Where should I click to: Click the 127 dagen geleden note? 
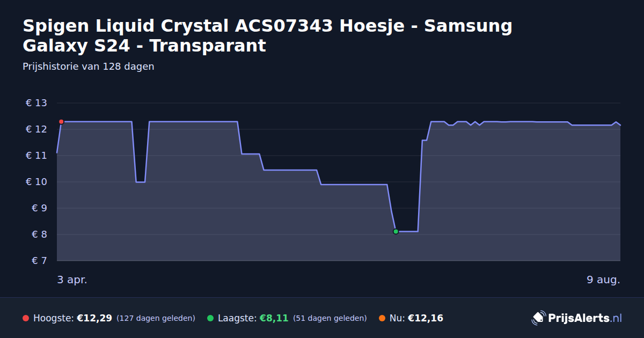tap(156, 318)
